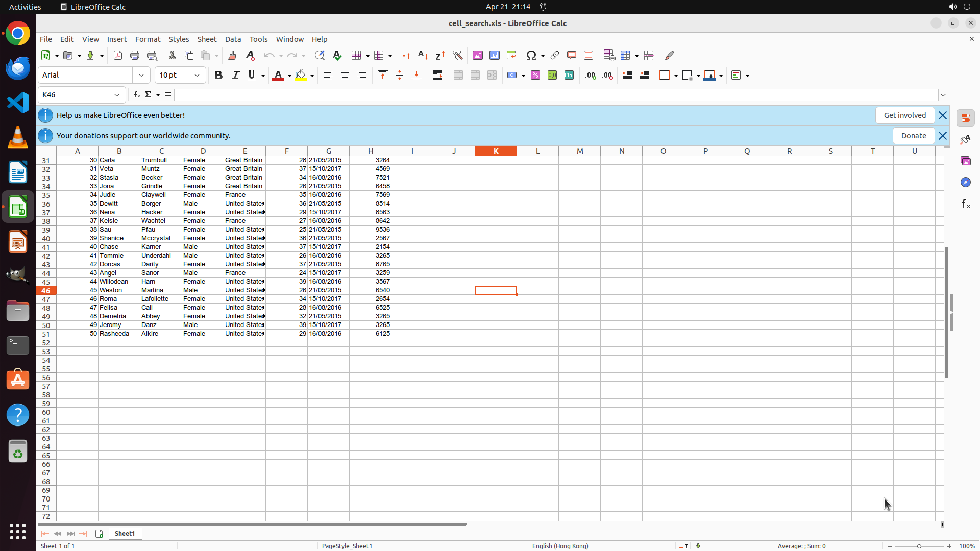Click the Sort Ascending icon
The width and height of the screenshot is (980, 551).
coord(423,55)
